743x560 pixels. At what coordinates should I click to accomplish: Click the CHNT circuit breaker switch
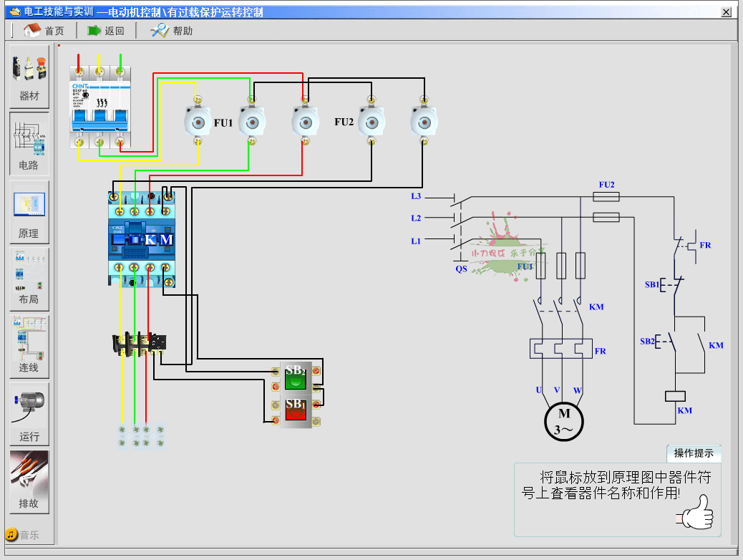click(101, 107)
